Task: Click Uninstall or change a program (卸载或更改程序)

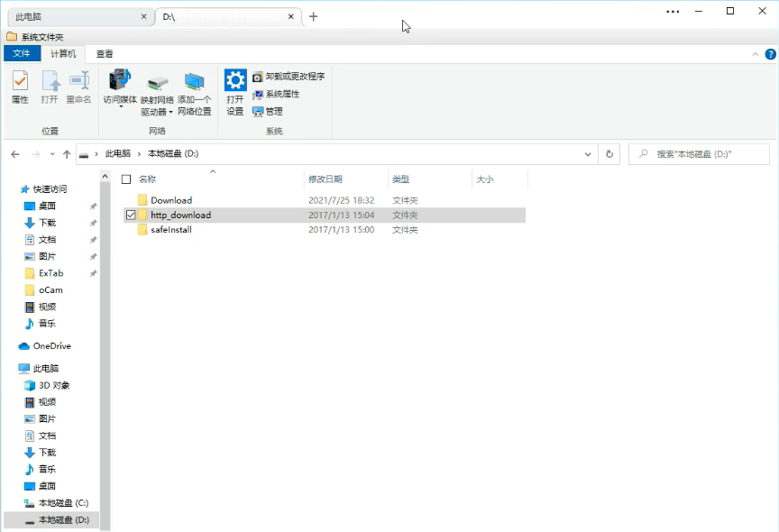Action: pyautogui.click(x=289, y=77)
